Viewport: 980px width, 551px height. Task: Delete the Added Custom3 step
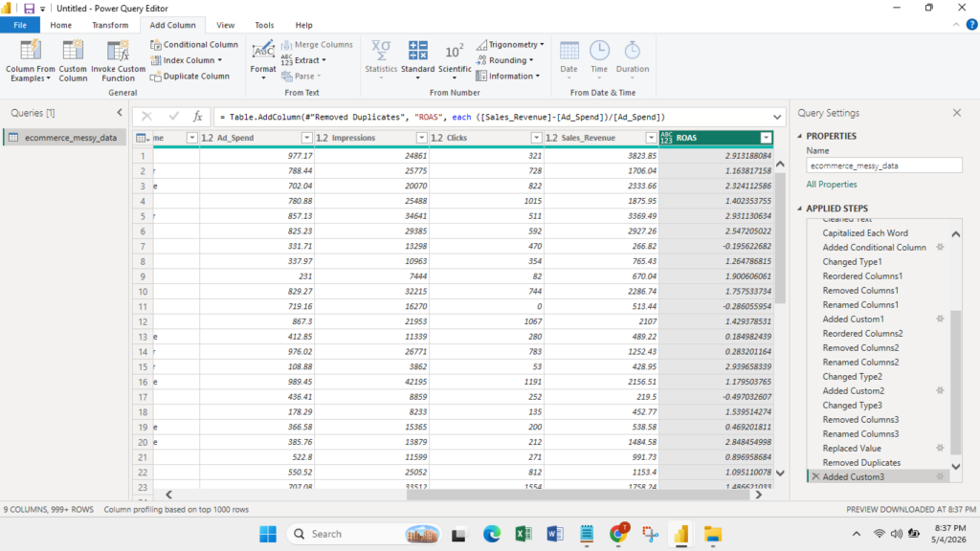click(815, 476)
